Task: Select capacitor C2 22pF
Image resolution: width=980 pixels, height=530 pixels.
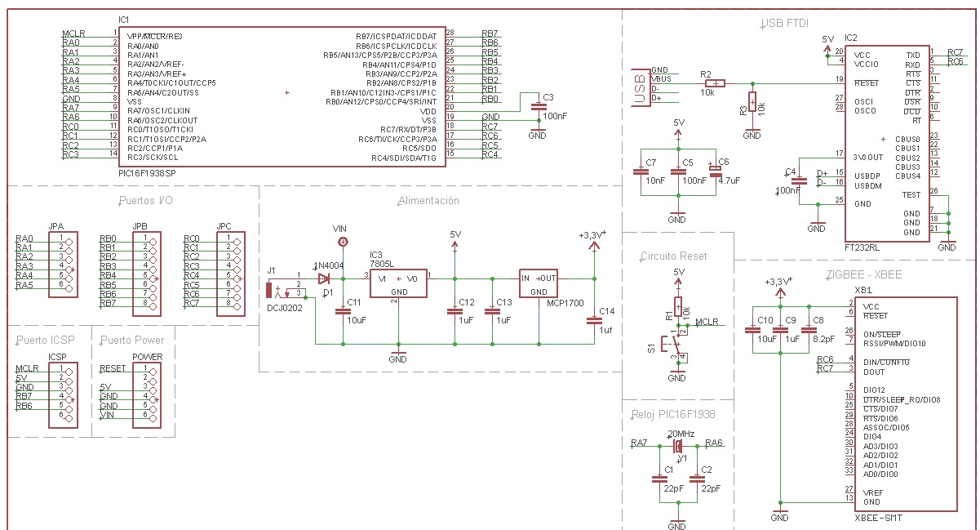Action: coord(696,479)
